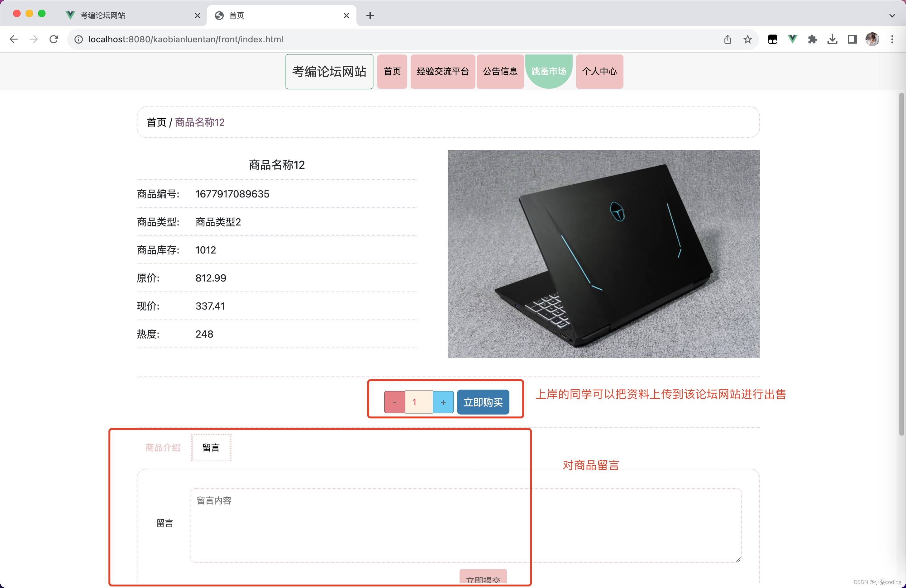Open a new browser tab
The width and height of the screenshot is (906, 588).
pos(370,16)
